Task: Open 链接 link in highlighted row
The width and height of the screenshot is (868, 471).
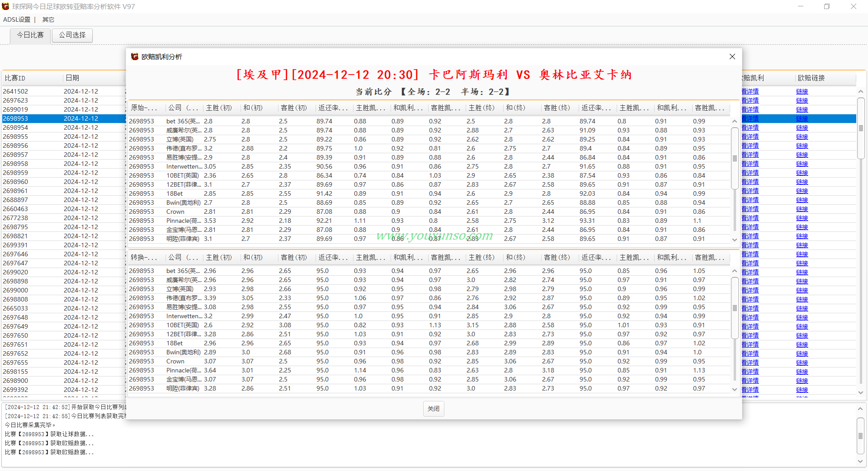Action: coord(802,118)
